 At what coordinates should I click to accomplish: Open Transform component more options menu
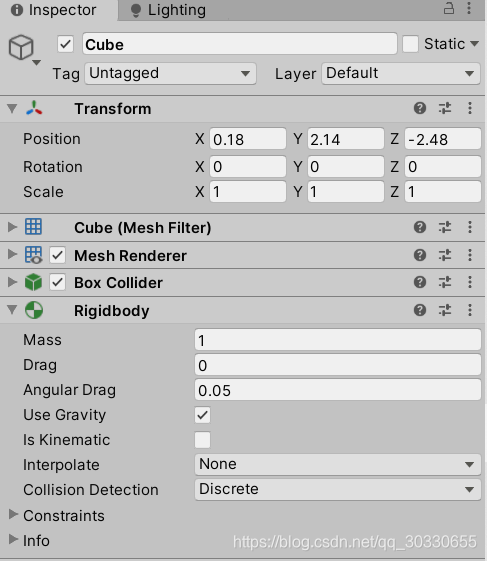tap(470, 108)
